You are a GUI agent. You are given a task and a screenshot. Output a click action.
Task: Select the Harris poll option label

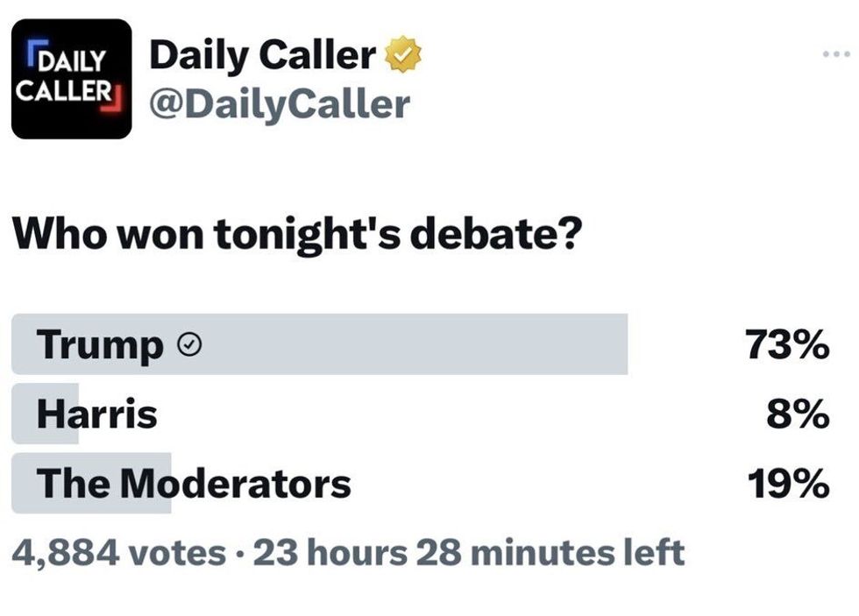click(96, 414)
